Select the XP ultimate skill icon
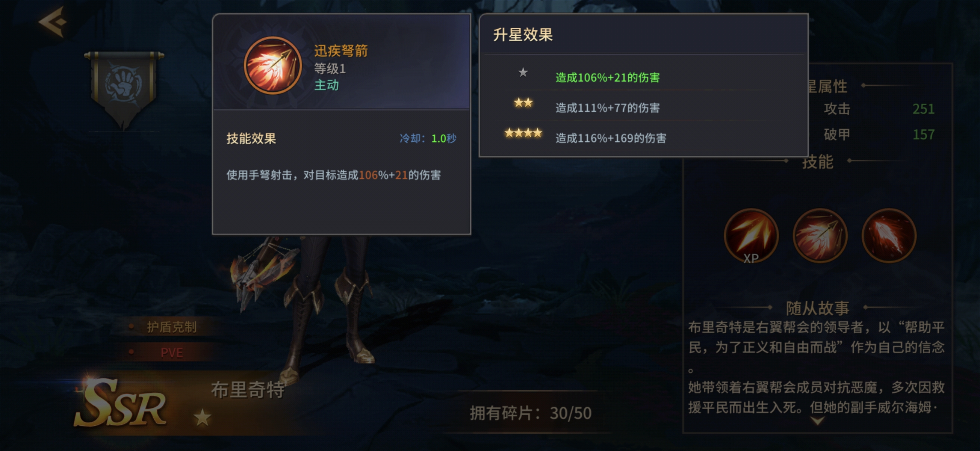The height and width of the screenshot is (451, 980). [751, 236]
